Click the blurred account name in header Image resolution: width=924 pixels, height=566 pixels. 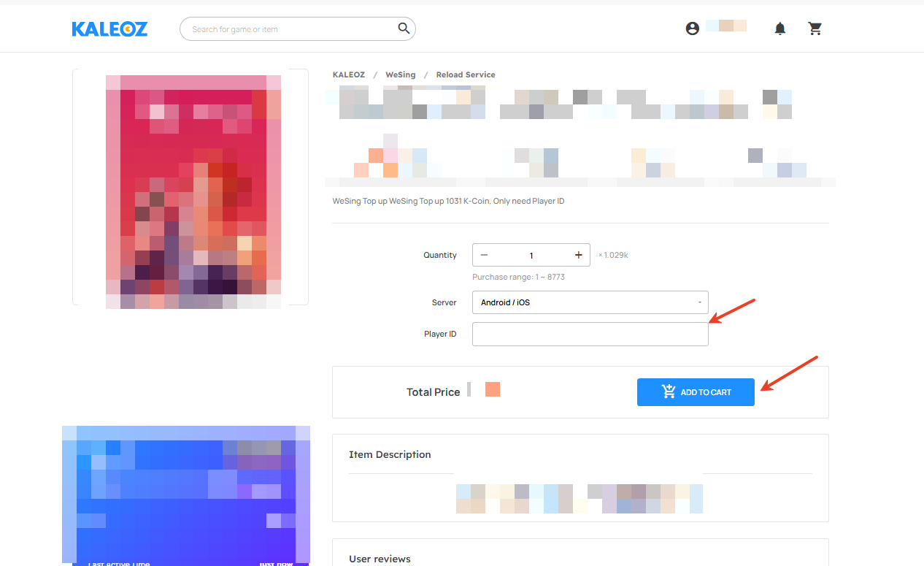[x=725, y=25]
